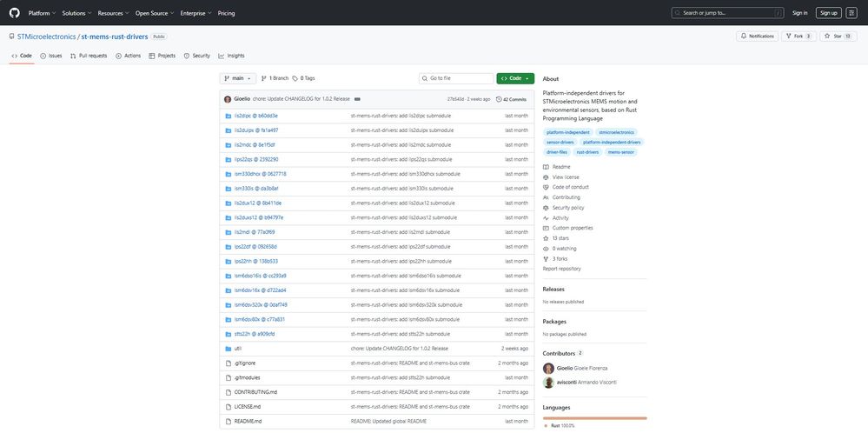Open Readme link with book icon
The image size is (868, 433).
557,167
